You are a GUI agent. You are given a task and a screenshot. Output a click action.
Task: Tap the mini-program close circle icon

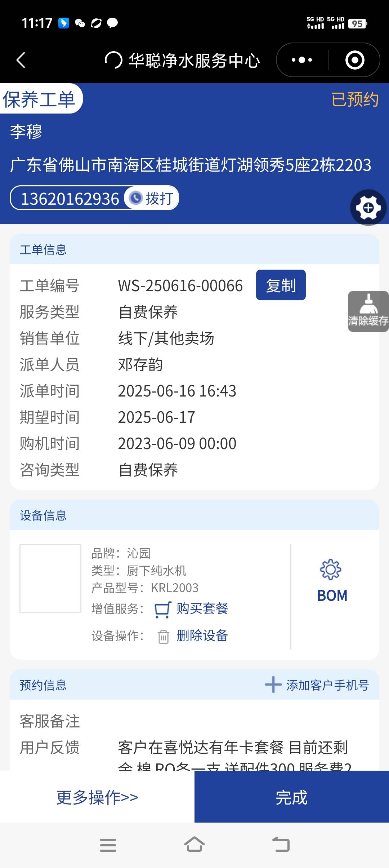pyautogui.click(x=355, y=60)
